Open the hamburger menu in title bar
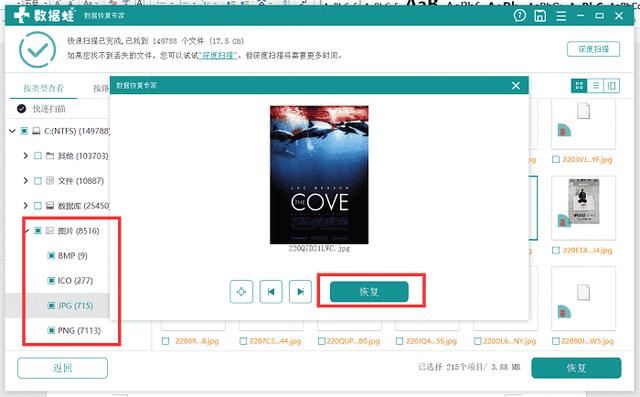 pos(561,16)
